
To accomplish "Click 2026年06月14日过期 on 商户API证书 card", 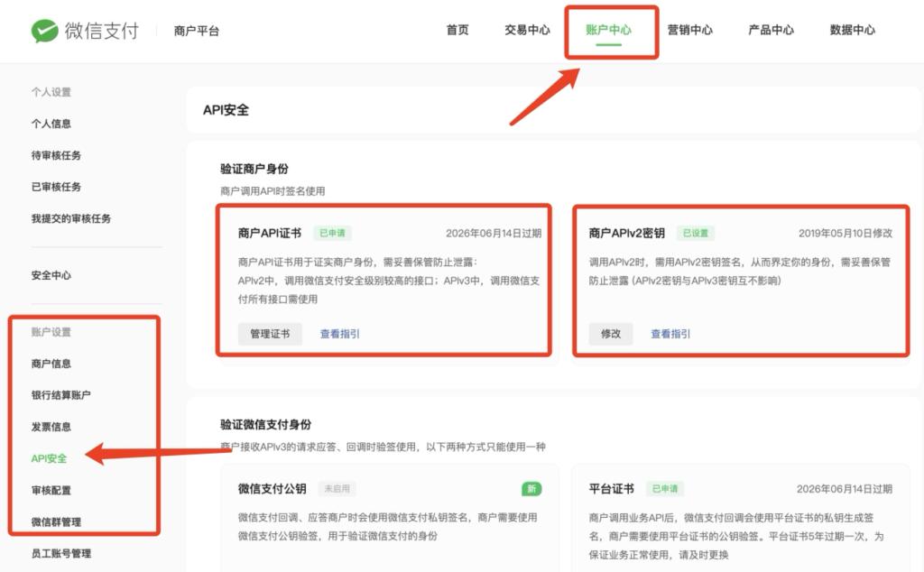I will 494,234.
